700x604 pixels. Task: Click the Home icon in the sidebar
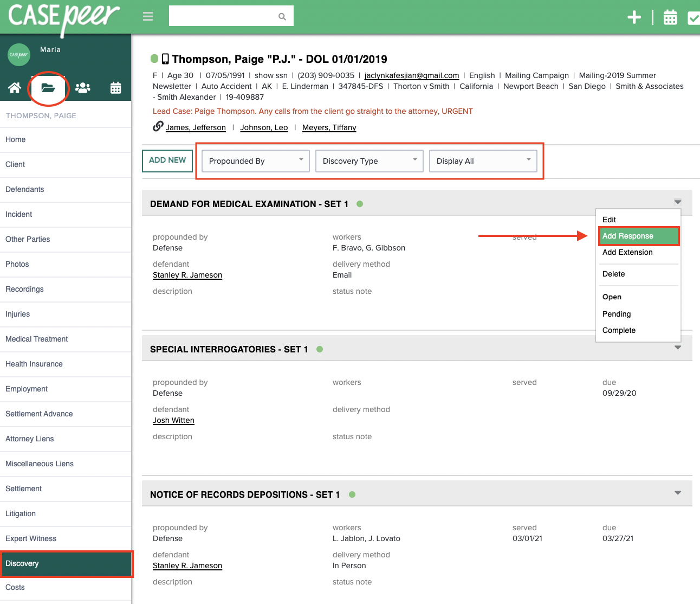coord(14,87)
